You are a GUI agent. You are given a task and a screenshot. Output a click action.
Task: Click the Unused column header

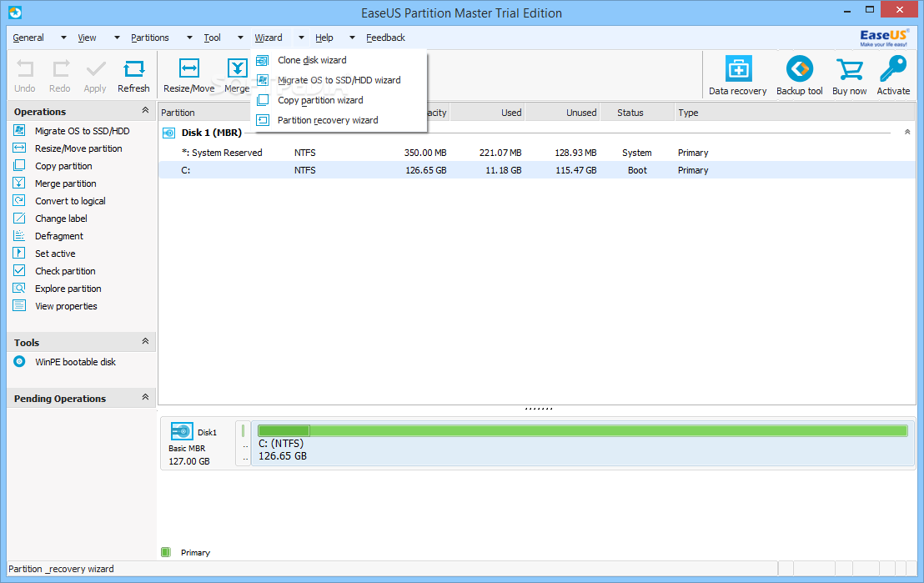pos(562,113)
